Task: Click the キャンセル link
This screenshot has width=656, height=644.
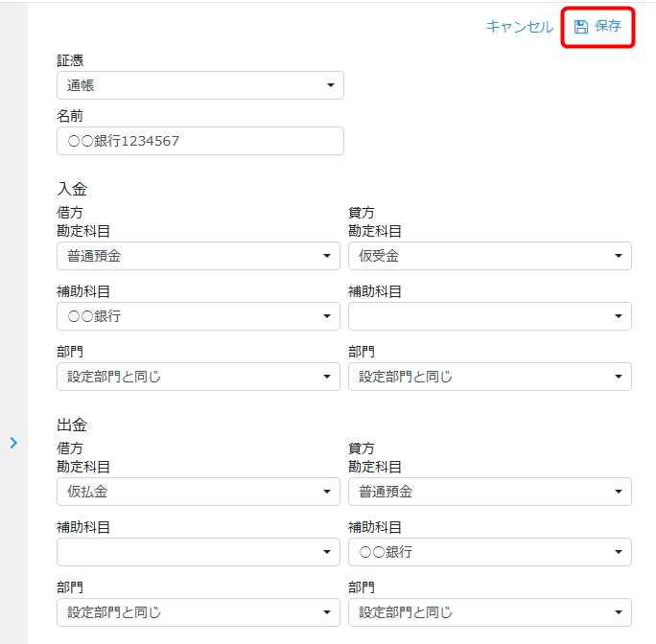Action: pyautogui.click(x=519, y=27)
